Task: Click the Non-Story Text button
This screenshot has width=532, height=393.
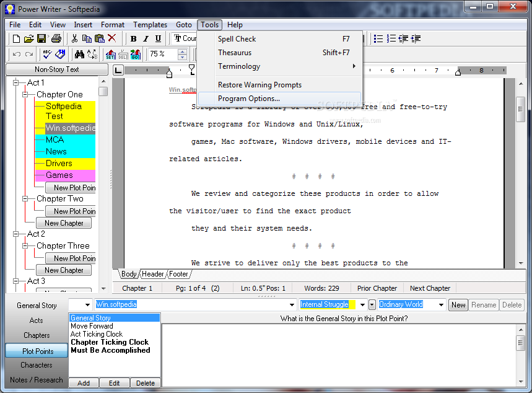Action: (56, 69)
